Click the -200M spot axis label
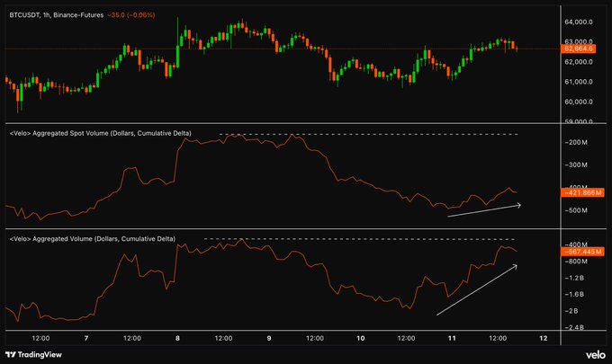The width and height of the screenshot is (612, 364). [x=576, y=143]
